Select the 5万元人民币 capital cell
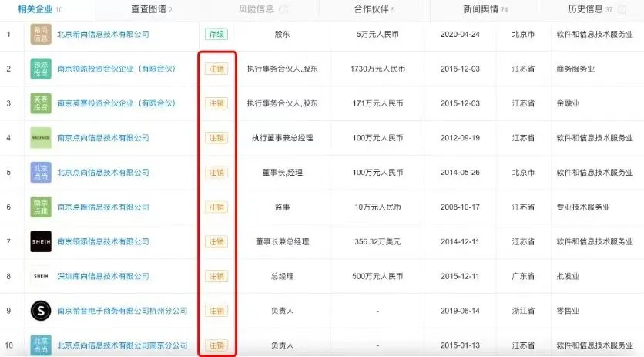The height and width of the screenshot is (357, 644). [x=377, y=34]
